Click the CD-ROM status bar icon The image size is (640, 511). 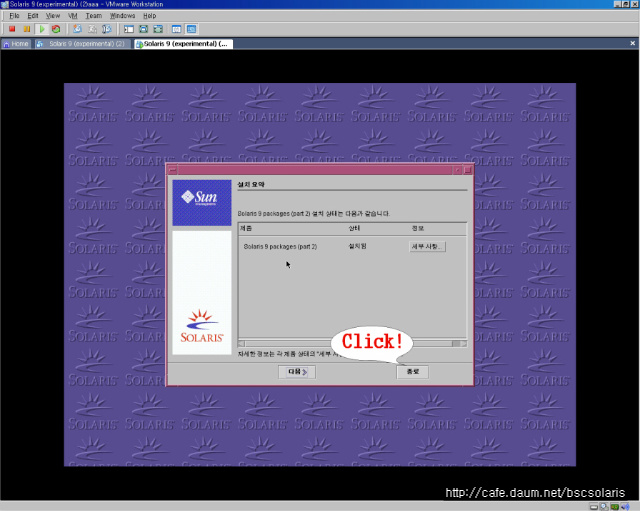click(604, 507)
